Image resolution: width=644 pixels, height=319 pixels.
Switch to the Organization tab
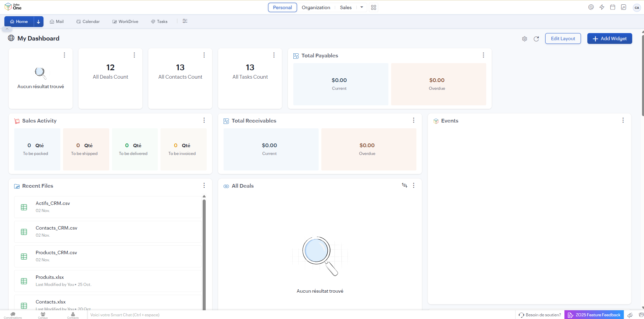point(316,7)
